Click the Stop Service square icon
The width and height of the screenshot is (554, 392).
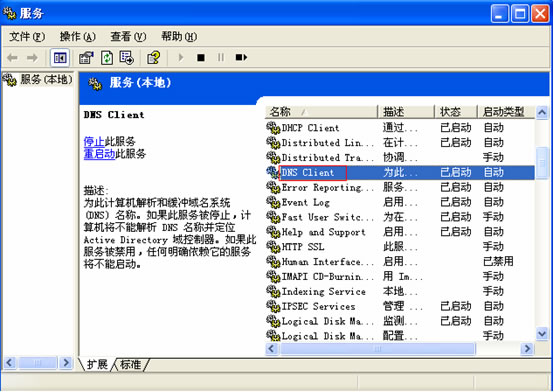tap(201, 57)
